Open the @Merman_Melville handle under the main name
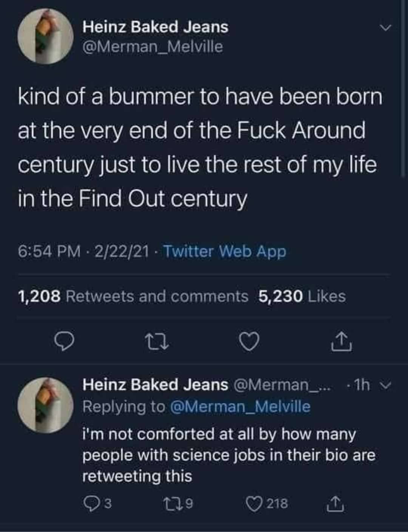 point(153,47)
